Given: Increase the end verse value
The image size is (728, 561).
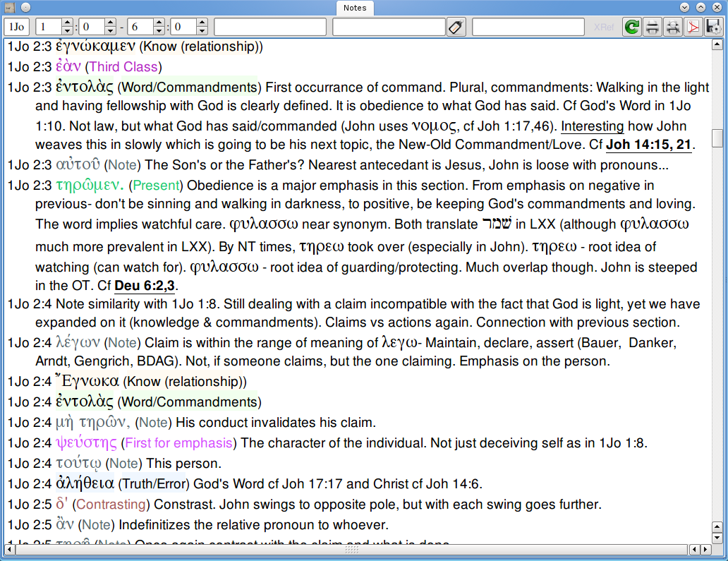Looking at the screenshot, I should click(202, 23).
